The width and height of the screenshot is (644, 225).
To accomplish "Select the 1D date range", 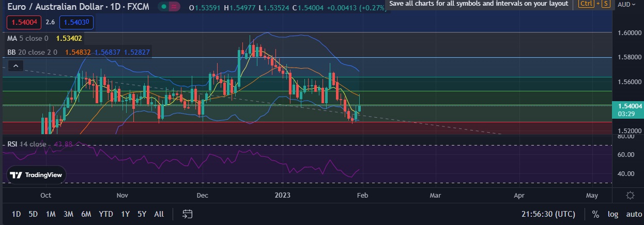I will pos(17,214).
